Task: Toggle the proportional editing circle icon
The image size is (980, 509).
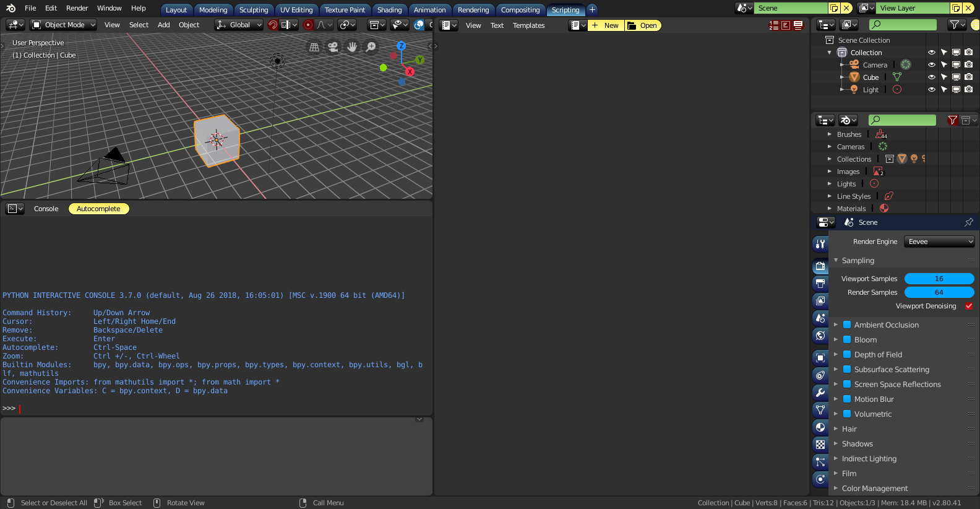Action: (308, 25)
